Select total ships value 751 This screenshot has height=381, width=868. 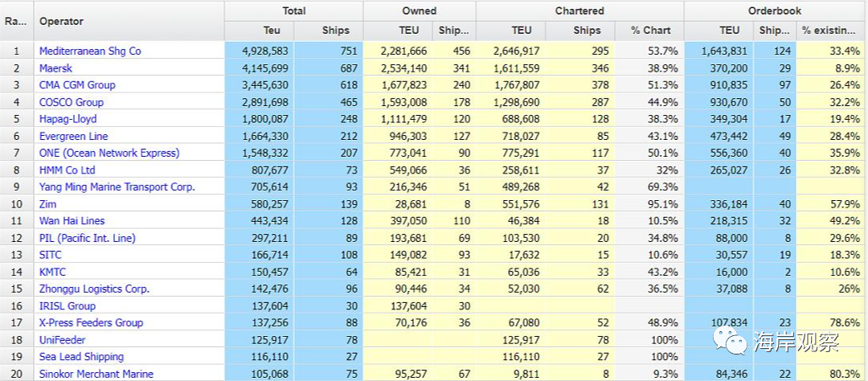coord(349,51)
